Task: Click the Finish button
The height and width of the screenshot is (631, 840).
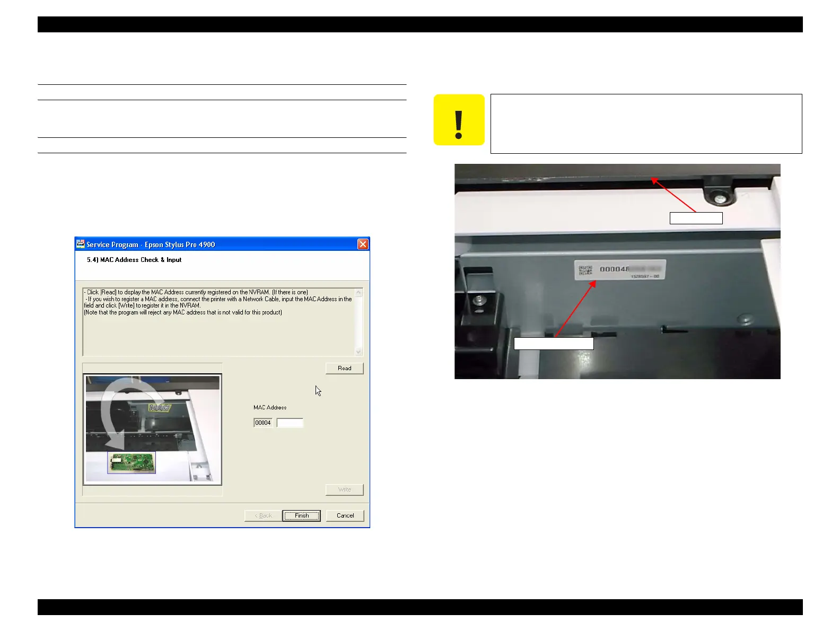Action: tap(301, 515)
